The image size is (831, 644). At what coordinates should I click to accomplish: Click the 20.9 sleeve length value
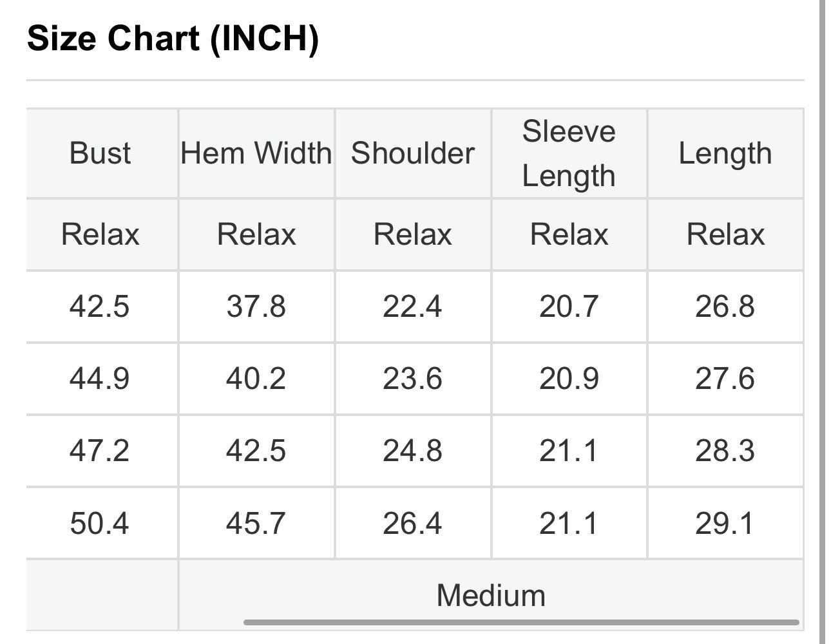click(x=569, y=378)
